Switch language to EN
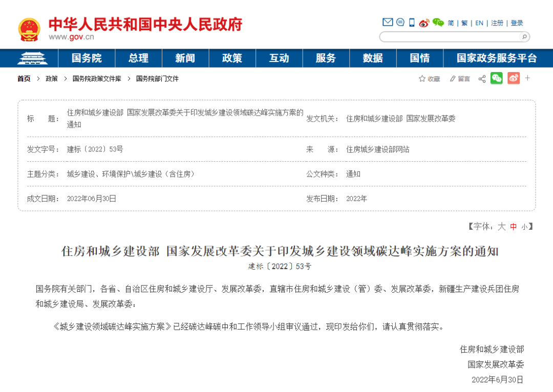This screenshot has height=392, width=553. (479, 23)
